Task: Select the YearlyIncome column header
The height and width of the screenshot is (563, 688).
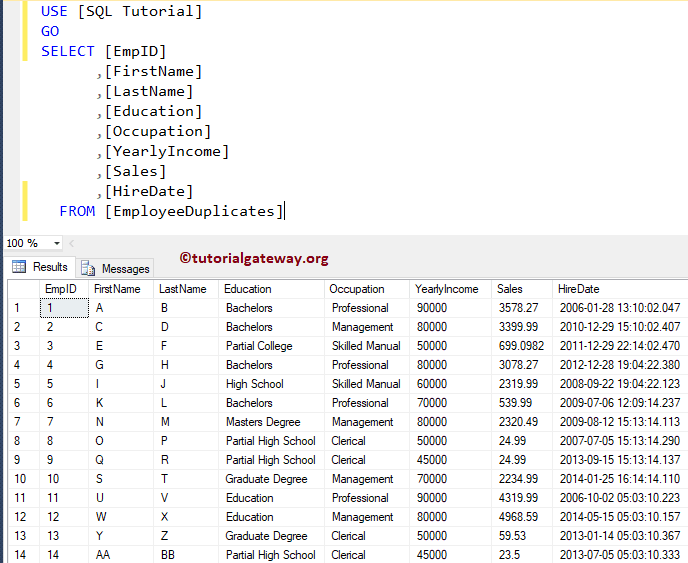Action: [451, 289]
